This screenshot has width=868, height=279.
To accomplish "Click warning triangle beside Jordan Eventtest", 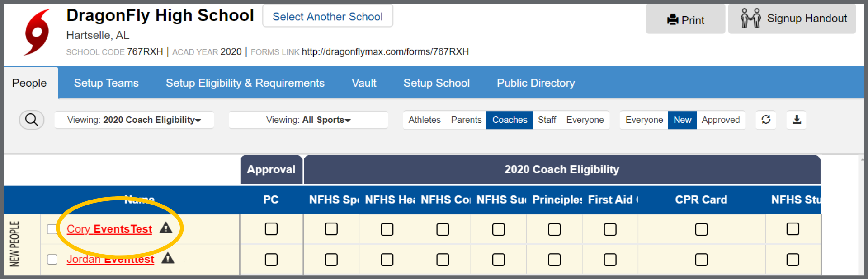I will (168, 258).
